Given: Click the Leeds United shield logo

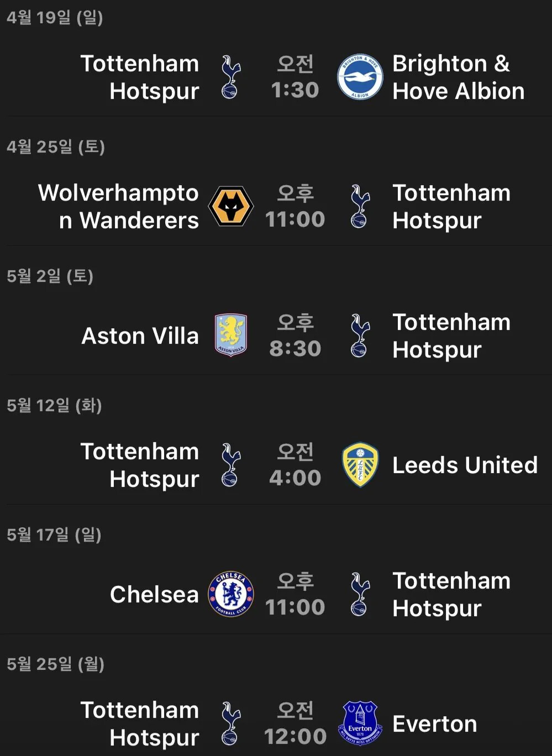Looking at the screenshot, I should 360,465.
